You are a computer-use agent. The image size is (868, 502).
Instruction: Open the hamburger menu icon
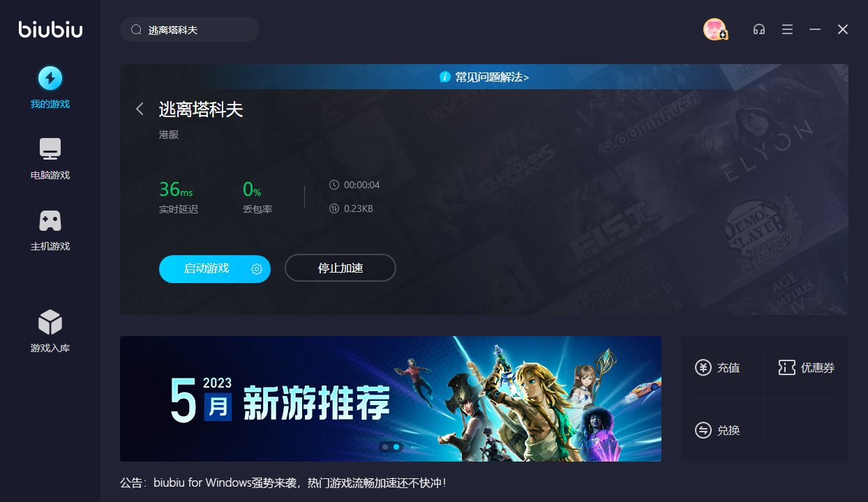pos(787,29)
